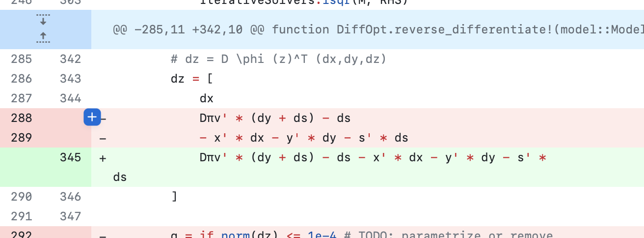The width and height of the screenshot is (644, 238).
Task: Click the closing bracket "]" on line 346
Action: pyautogui.click(x=174, y=197)
